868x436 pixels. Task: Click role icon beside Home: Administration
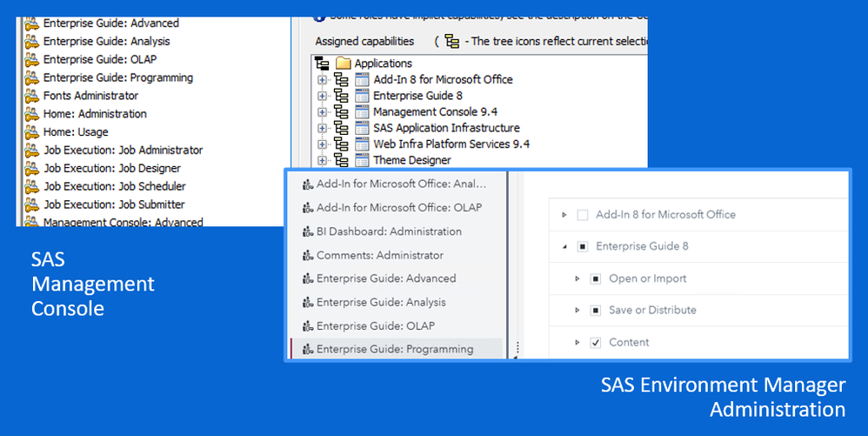click(x=31, y=114)
